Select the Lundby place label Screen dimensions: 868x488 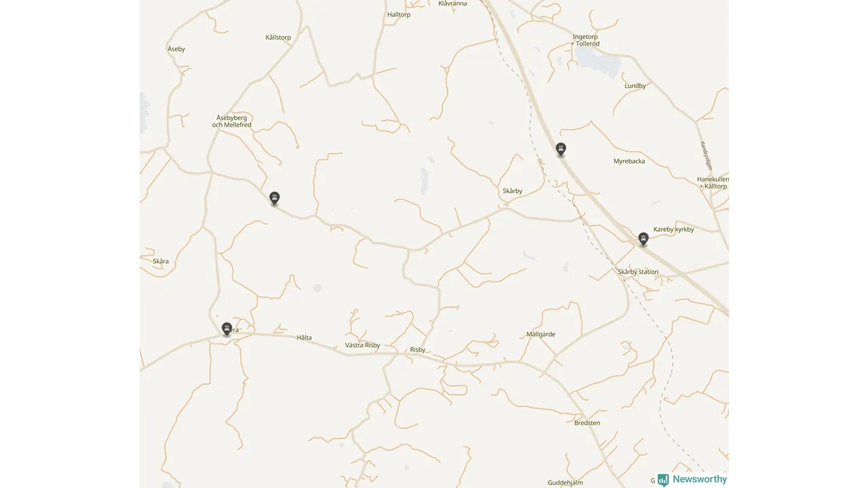(x=635, y=86)
